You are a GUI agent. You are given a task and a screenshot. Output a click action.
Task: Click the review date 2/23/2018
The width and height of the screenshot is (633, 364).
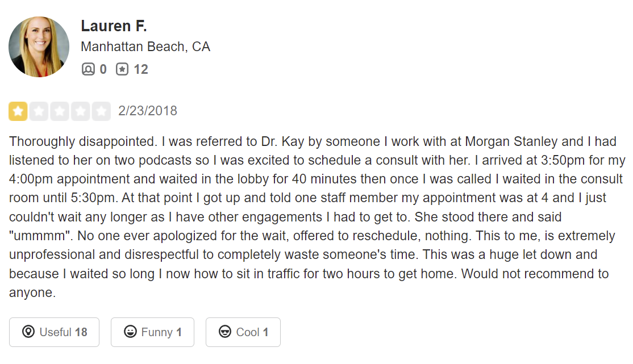tap(148, 111)
